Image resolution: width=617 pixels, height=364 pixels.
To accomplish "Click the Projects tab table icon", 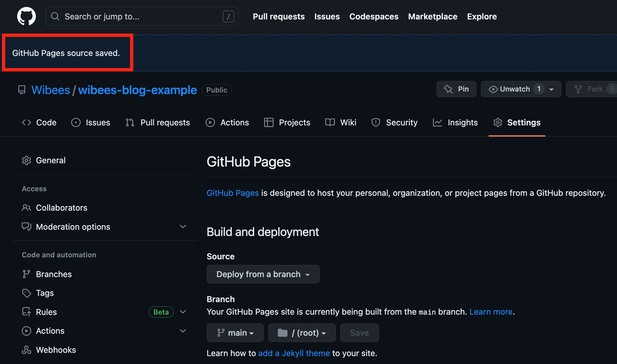I will 269,122.
